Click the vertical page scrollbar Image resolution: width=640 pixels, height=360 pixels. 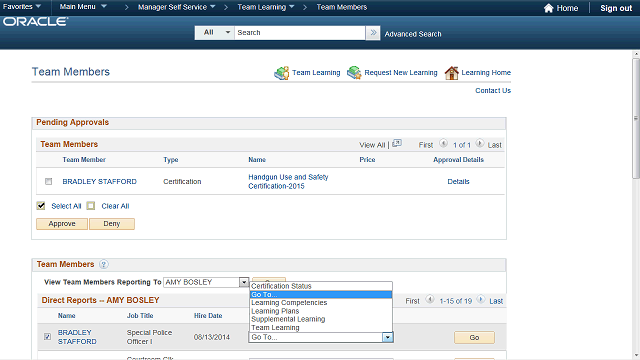coord(636,118)
